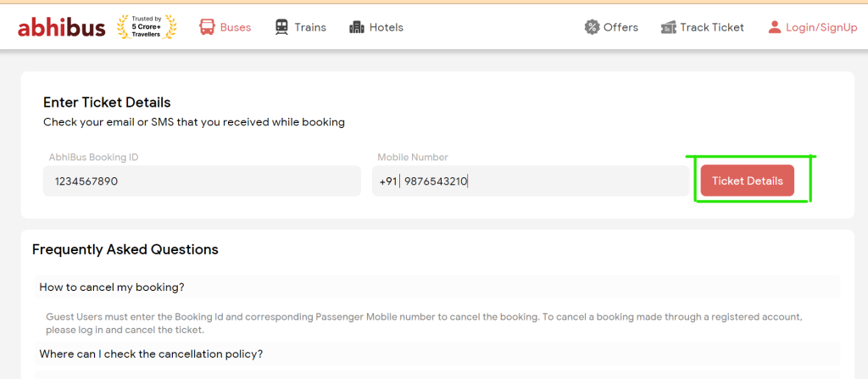Click the hotel building icon
The image size is (868, 379).
(x=357, y=27)
